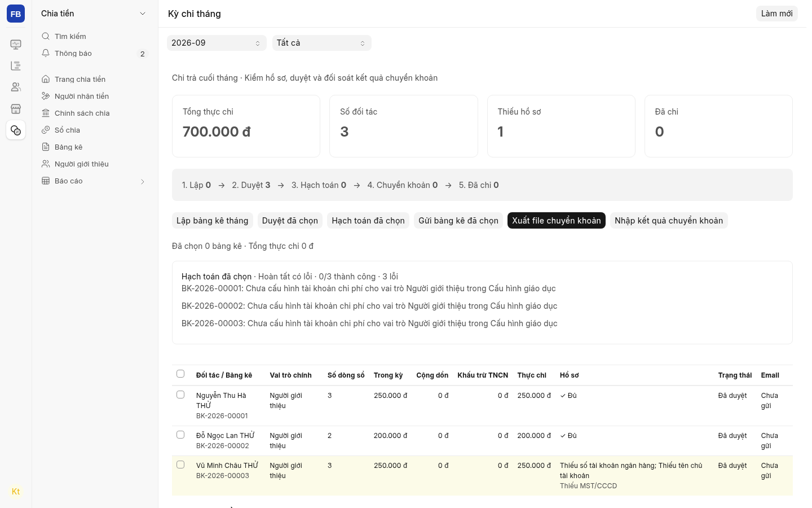Image resolution: width=812 pixels, height=508 pixels.
Task: Click the BK-2026-00003 error message line
Action: (x=369, y=323)
